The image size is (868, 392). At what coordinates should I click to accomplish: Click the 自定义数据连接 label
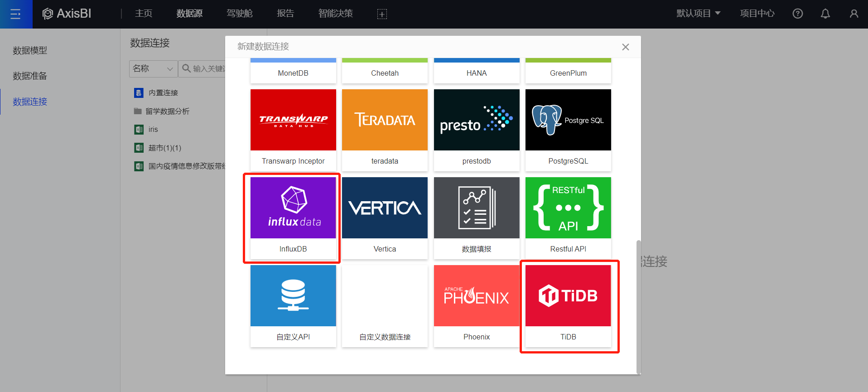385,337
